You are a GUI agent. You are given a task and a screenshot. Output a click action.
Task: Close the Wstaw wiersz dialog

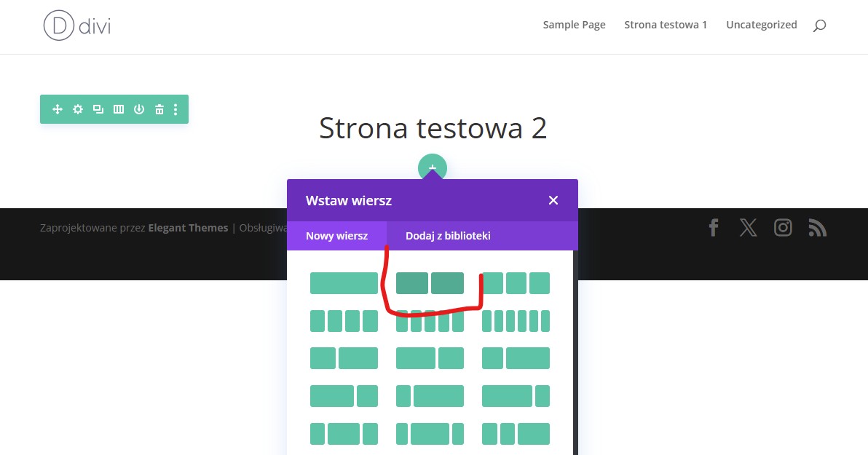tap(553, 200)
